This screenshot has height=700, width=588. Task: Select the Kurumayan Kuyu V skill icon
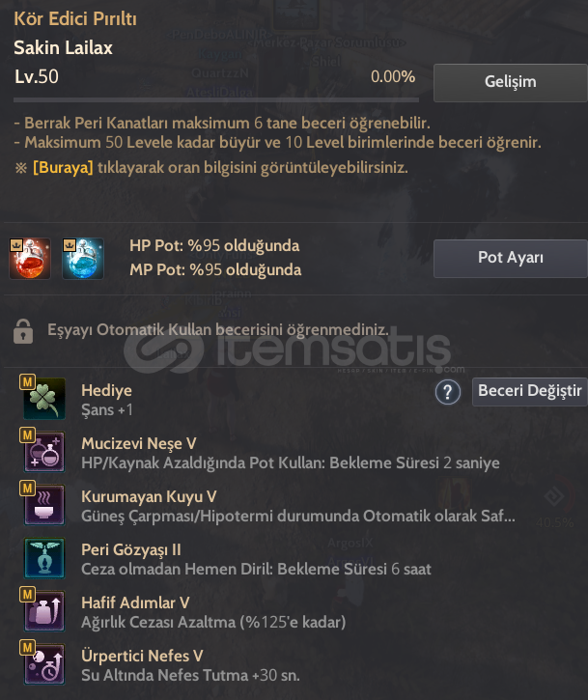[44, 505]
